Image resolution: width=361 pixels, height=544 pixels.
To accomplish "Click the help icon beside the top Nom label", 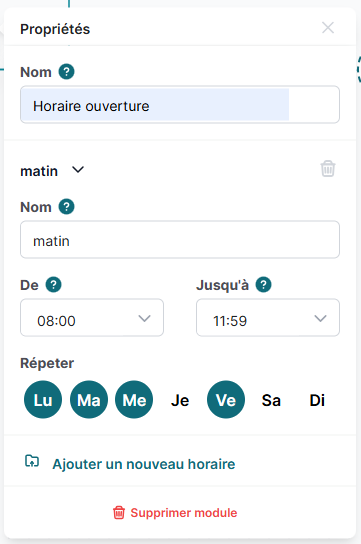I will click(x=66, y=72).
